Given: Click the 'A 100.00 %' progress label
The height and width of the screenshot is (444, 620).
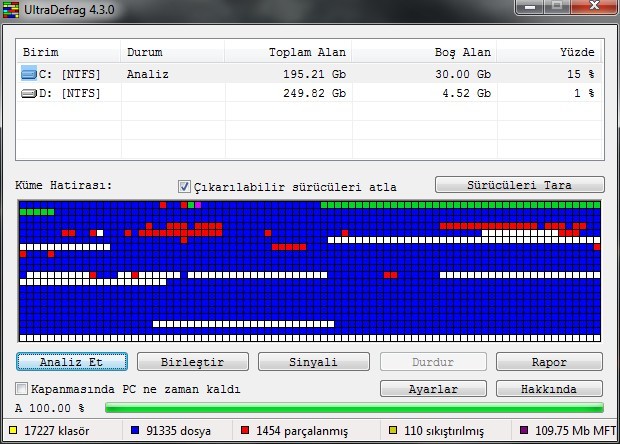Looking at the screenshot, I should pyautogui.click(x=50, y=408).
